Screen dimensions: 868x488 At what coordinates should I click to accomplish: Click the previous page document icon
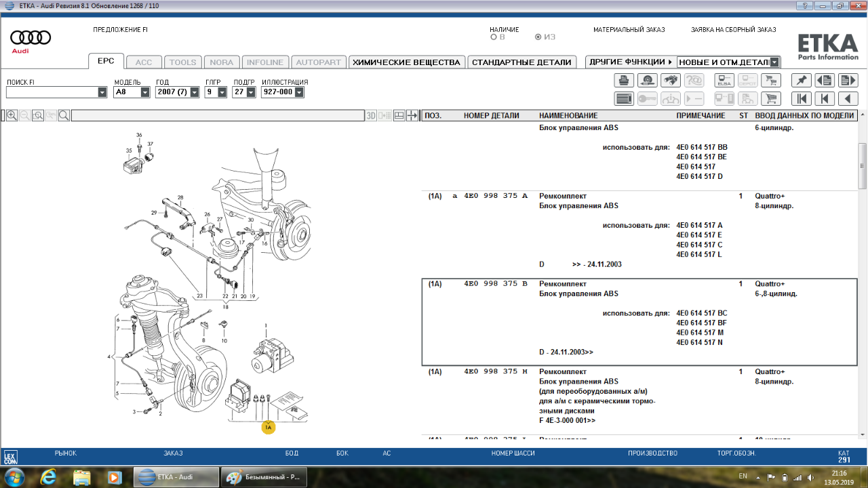825,81
